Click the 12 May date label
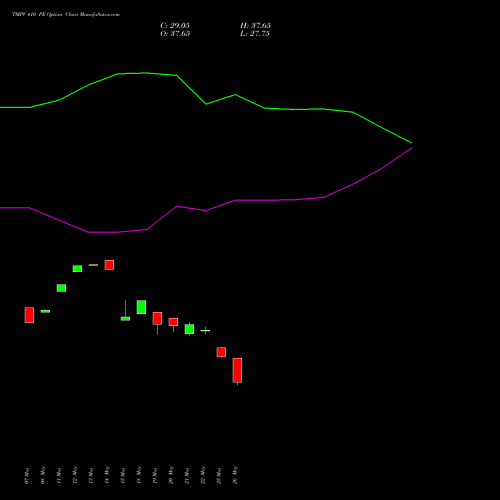The image size is (500, 500). 75,475
